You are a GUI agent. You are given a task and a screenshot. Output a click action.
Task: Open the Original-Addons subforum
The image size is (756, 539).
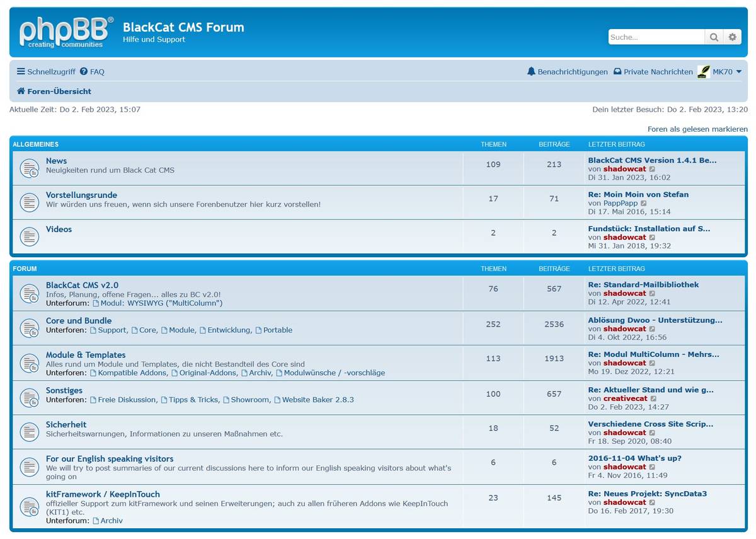click(x=207, y=373)
